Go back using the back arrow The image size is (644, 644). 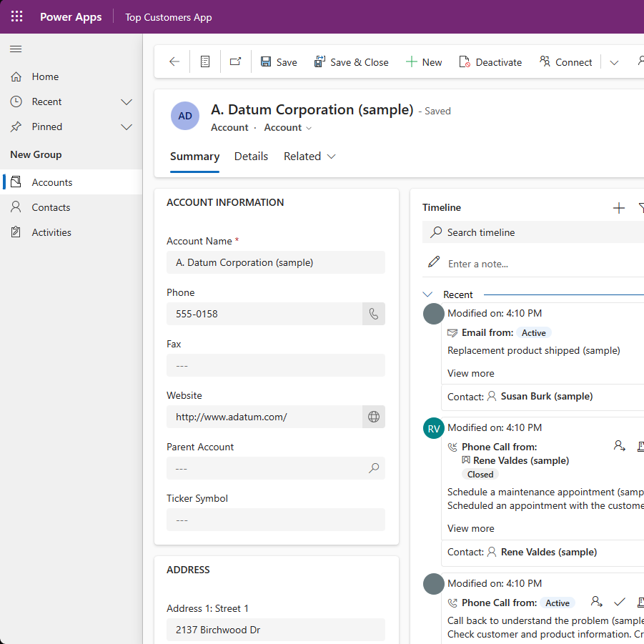click(174, 62)
